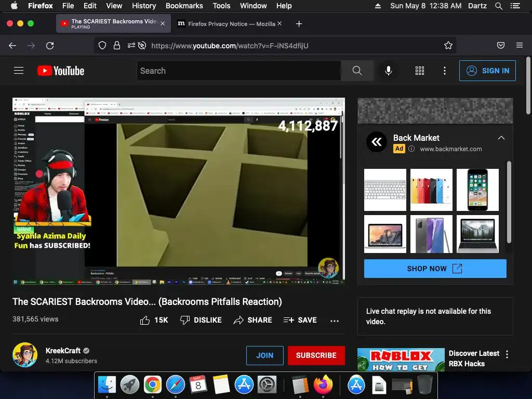Click the search magnifier button

pos(357,71)
